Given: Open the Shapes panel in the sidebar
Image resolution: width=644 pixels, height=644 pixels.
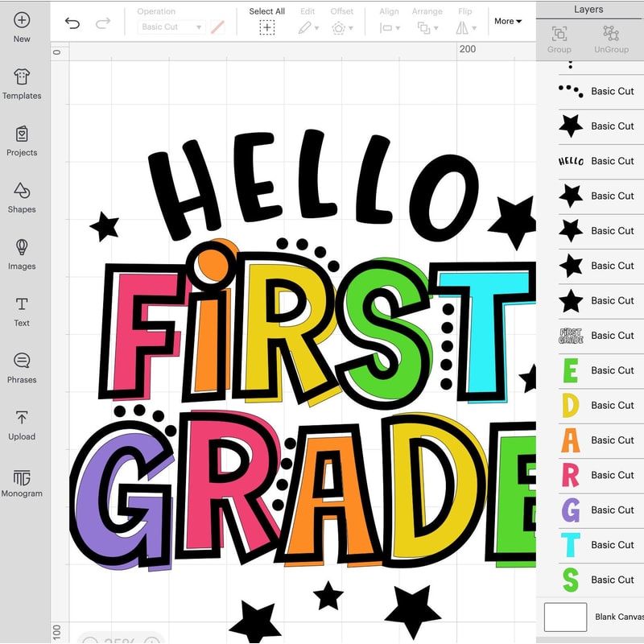Looking at the screenshot, I should (22, 196).
